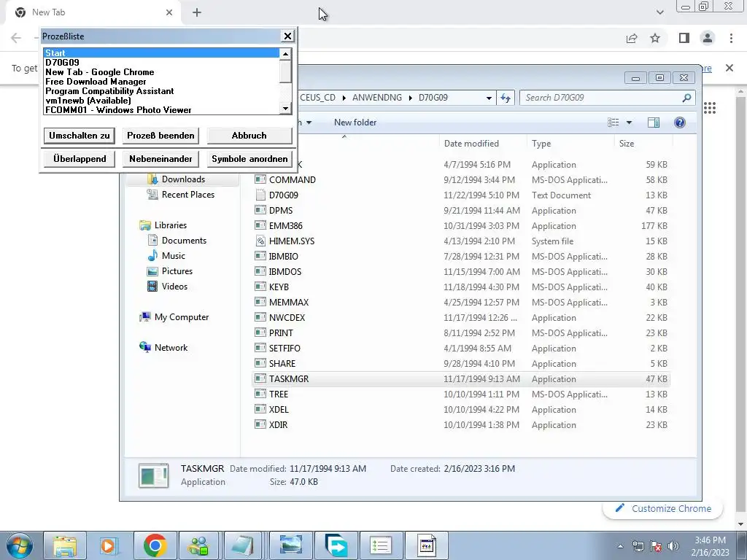Select FCOMM01 - Windows Photo Viewer entry

(161, 110)
